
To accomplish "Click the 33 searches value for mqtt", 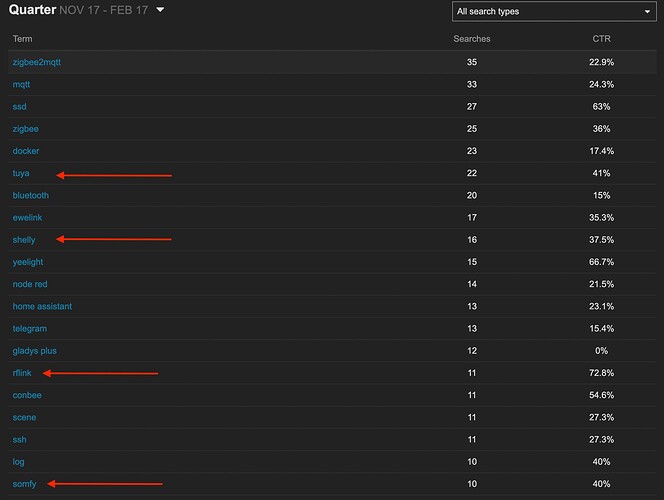I will 472,85.
